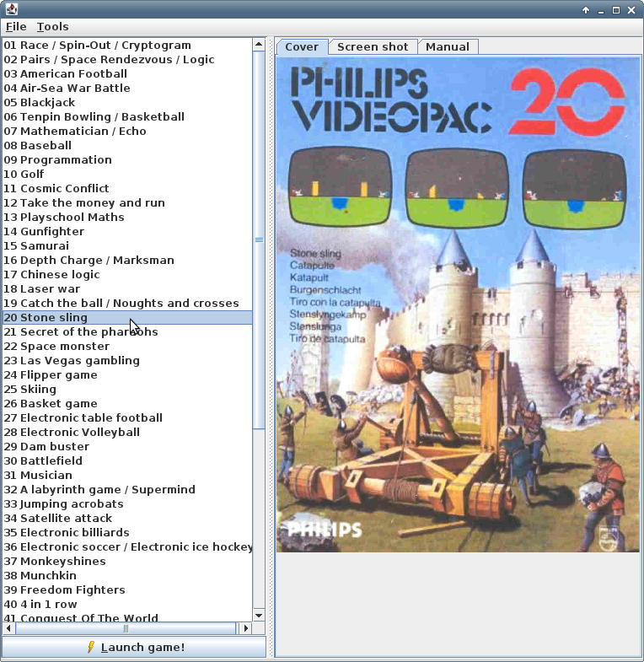Select '21 Secret of the pharaohs'
This screenshot has width=644, height=662.
coord(127,332)
